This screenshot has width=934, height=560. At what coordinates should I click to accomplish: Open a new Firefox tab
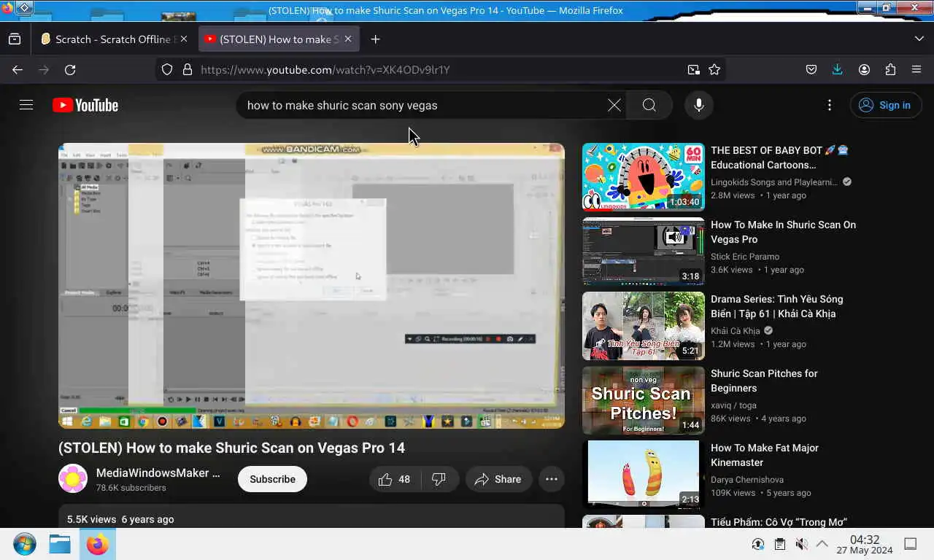click(375, 39)
